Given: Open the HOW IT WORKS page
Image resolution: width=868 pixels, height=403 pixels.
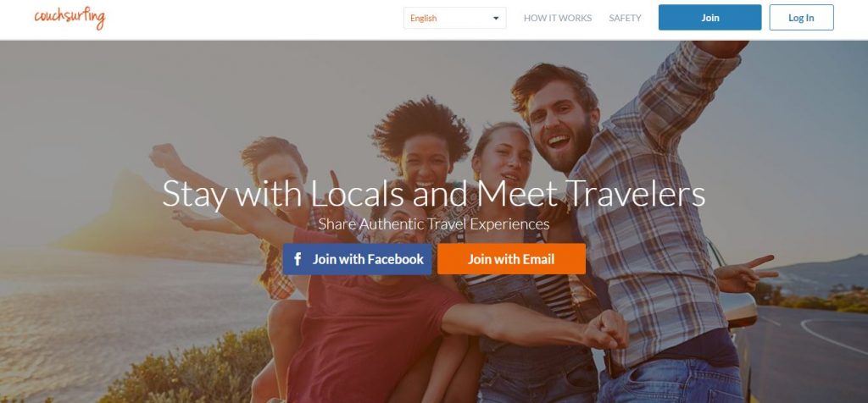Looking at the screenshot, I should (558, 19).
